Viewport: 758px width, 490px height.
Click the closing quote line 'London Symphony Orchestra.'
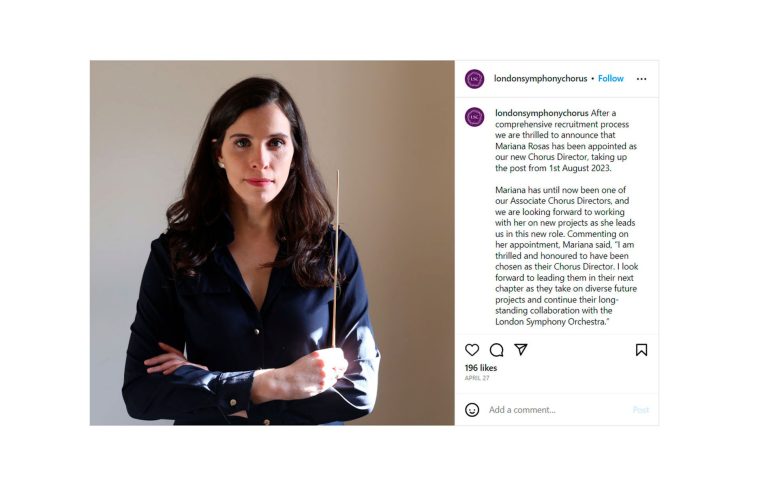552,322
